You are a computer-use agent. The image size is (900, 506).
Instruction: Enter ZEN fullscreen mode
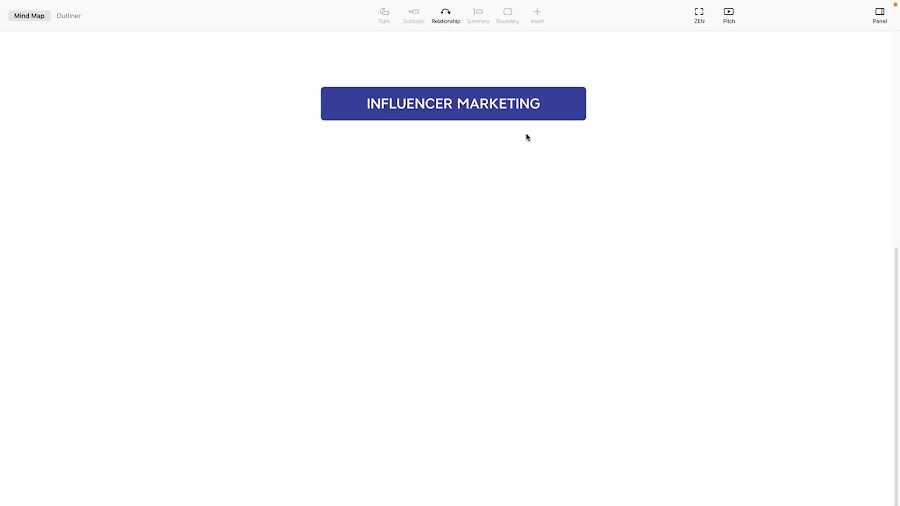(x=699, y=15)
